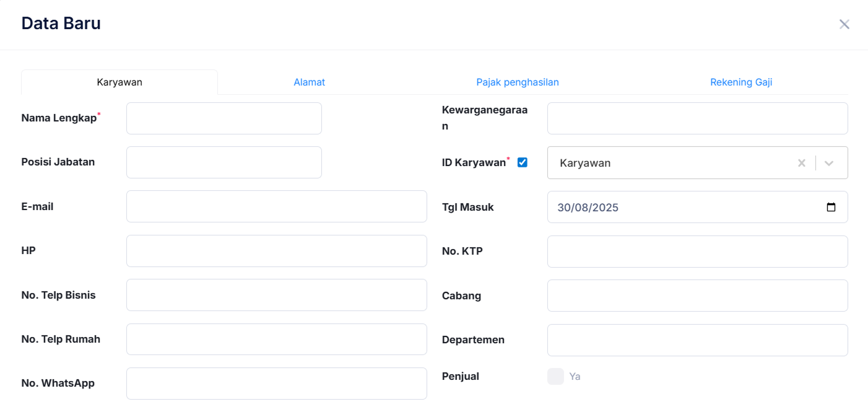Switch to the Alamat tab

(x=309, y=82)
